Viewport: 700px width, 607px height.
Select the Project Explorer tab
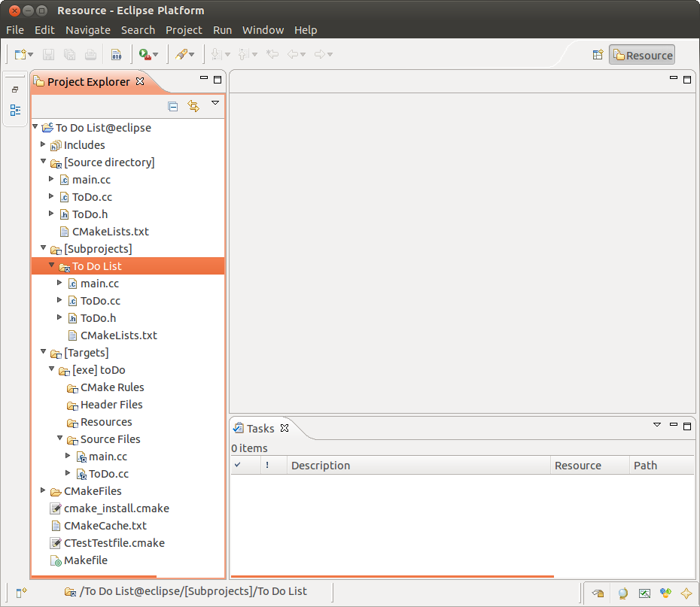coord(88,82)
